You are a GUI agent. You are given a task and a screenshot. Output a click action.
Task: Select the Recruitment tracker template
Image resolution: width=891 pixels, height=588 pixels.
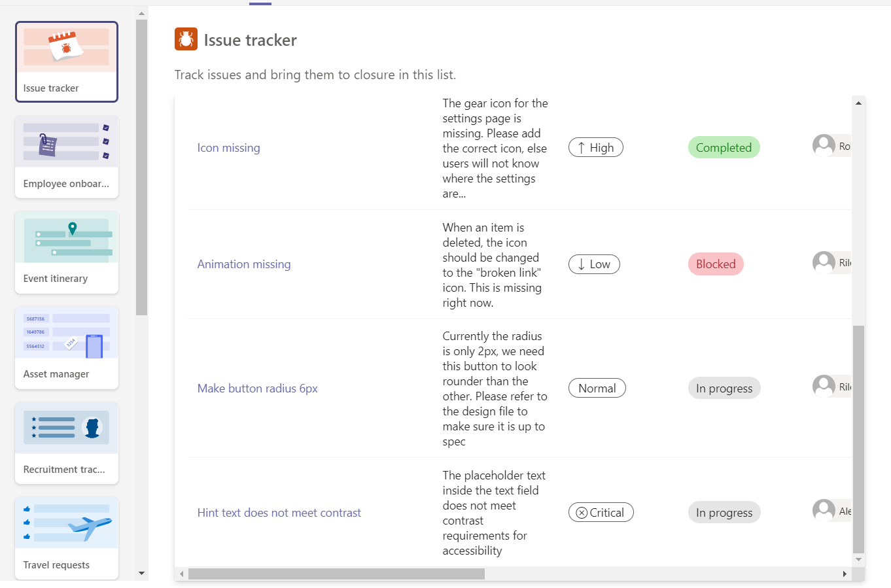[x=67, y=443]
